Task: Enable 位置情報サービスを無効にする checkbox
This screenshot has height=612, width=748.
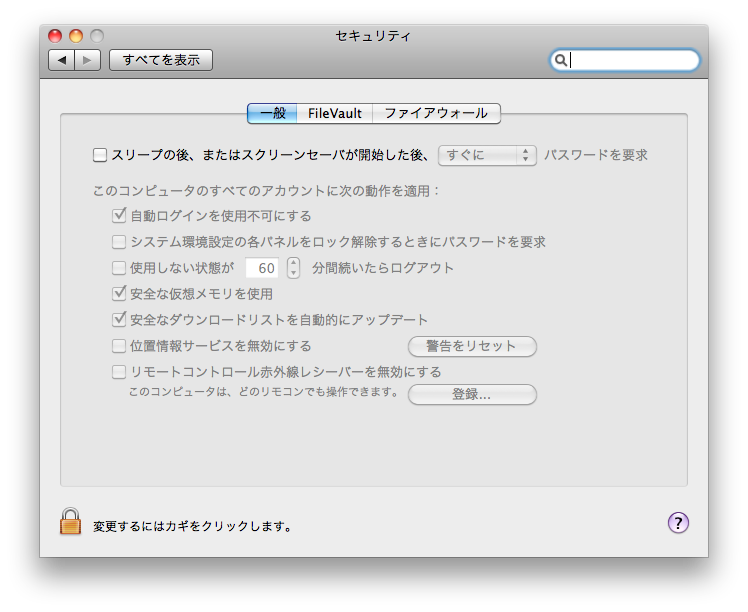Action: point(119,346)
